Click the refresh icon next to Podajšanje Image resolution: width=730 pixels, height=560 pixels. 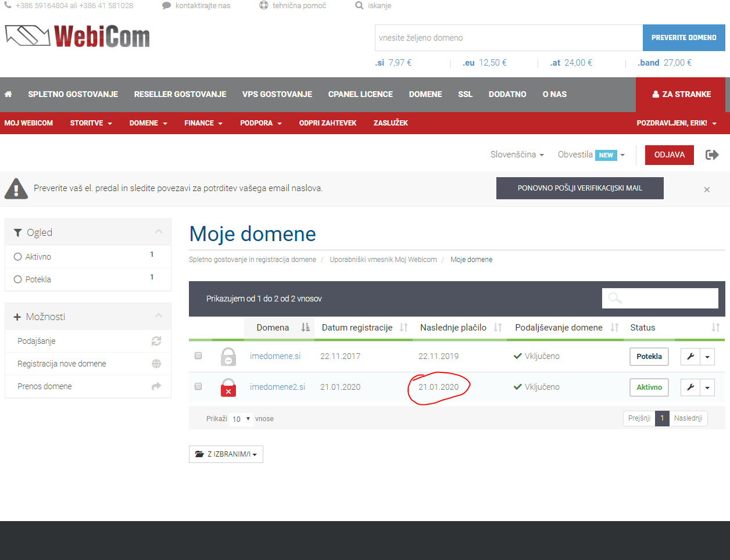pos(156,341)
